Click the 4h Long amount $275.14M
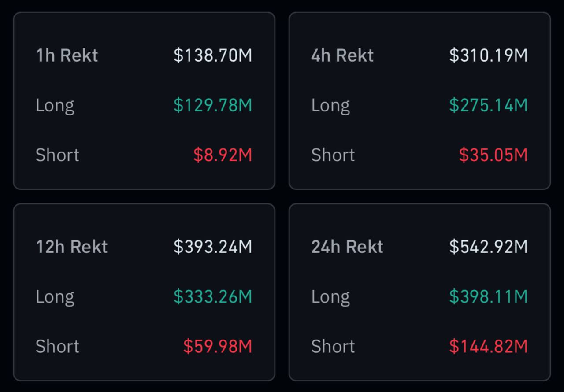This screenshot has height=392, width=564. pos(488,105)
